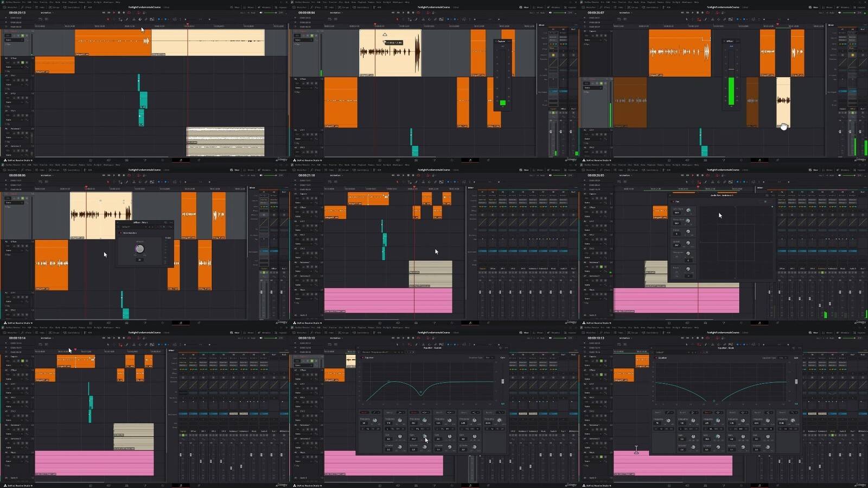Start playback in the frame showing 00:00:21:18

(403, 175)
